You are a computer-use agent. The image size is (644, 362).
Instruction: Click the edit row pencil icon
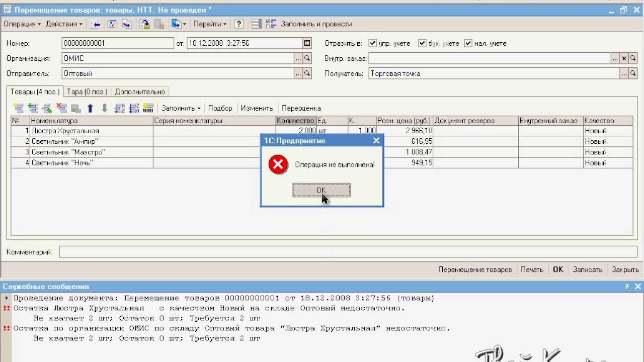pos(47,108)
